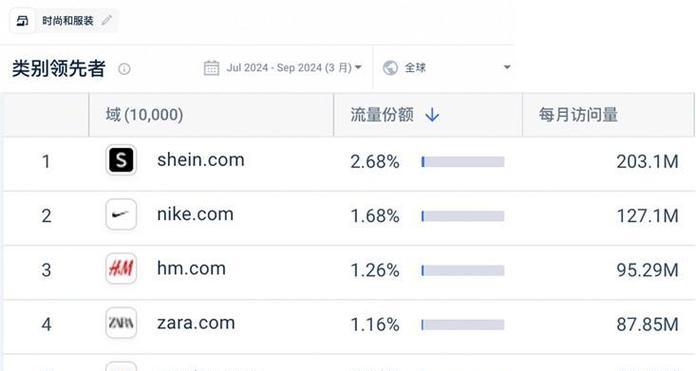Click the Zara logo icon
This screenshot has width=696, height=371.
pos(121,323)
